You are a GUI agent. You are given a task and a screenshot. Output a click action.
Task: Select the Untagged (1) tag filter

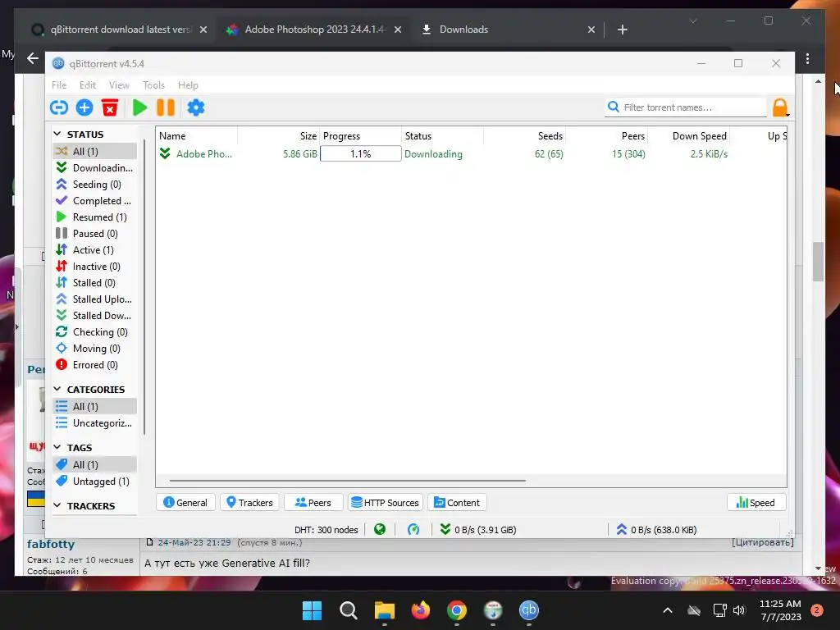tap(95, 481)
